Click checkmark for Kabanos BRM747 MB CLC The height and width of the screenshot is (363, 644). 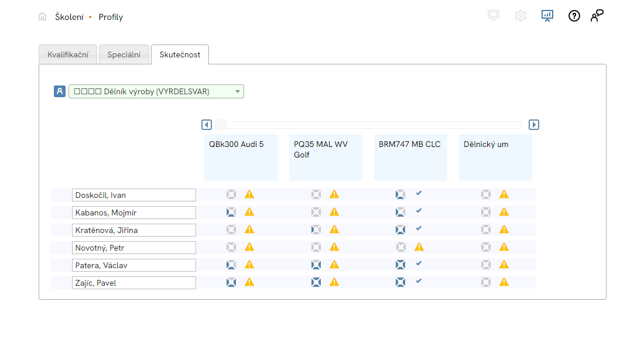419,211
